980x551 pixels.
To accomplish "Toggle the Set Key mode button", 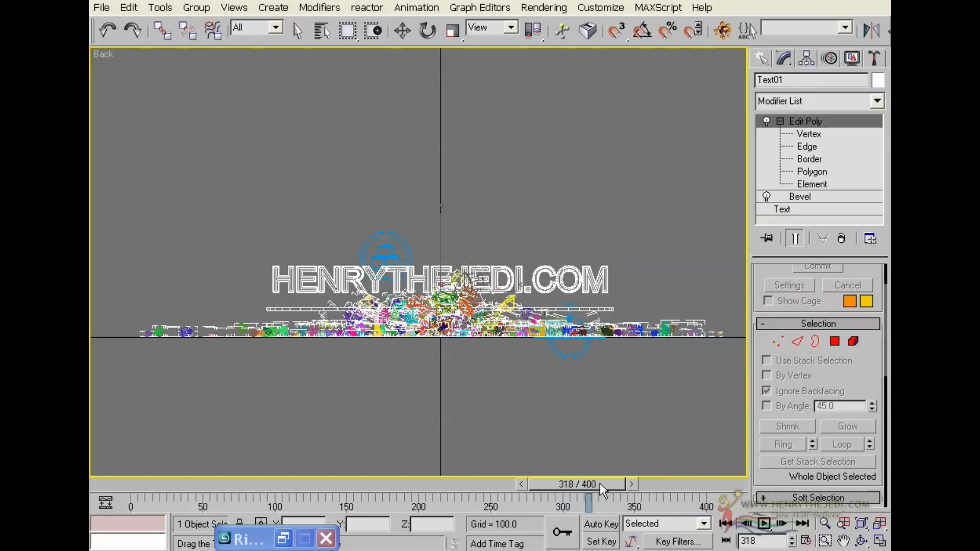I will pos(601,541).
